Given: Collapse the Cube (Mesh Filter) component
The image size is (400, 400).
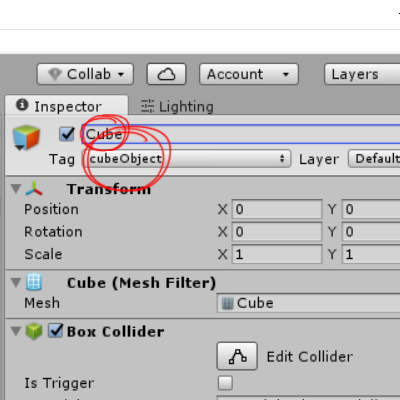Looking at the screenshot, I should coord(16,283).
